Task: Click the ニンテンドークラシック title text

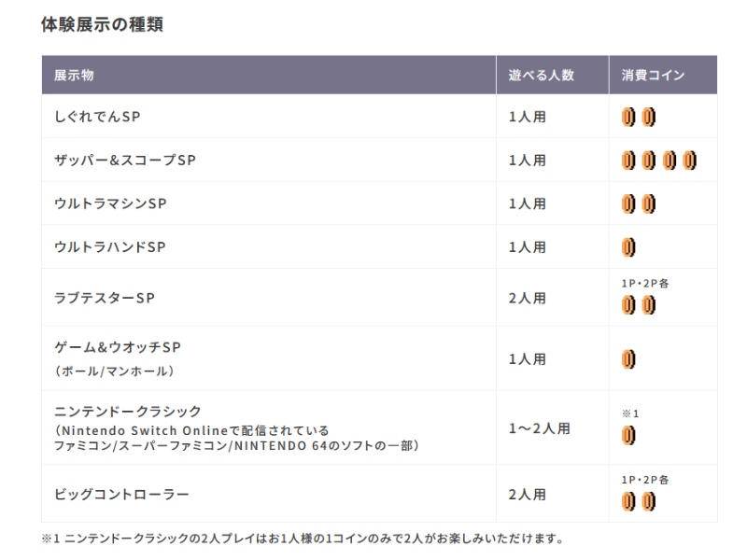Action: (128, 412)
